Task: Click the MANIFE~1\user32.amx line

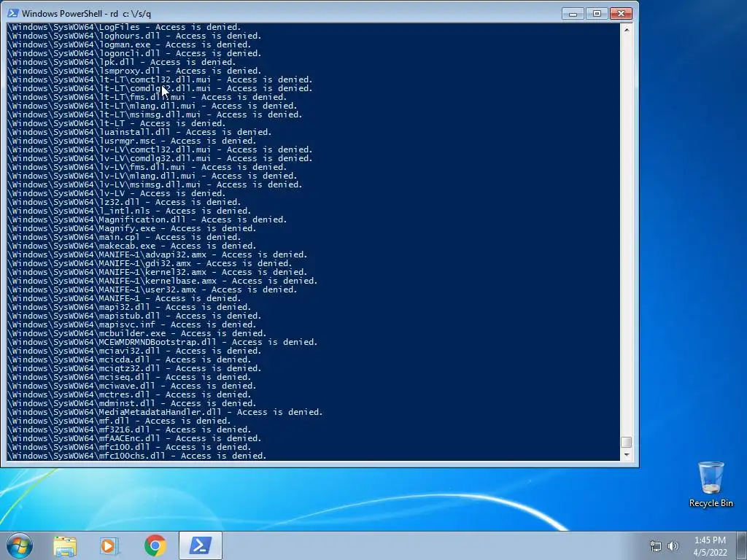Action: pos(152,289)
